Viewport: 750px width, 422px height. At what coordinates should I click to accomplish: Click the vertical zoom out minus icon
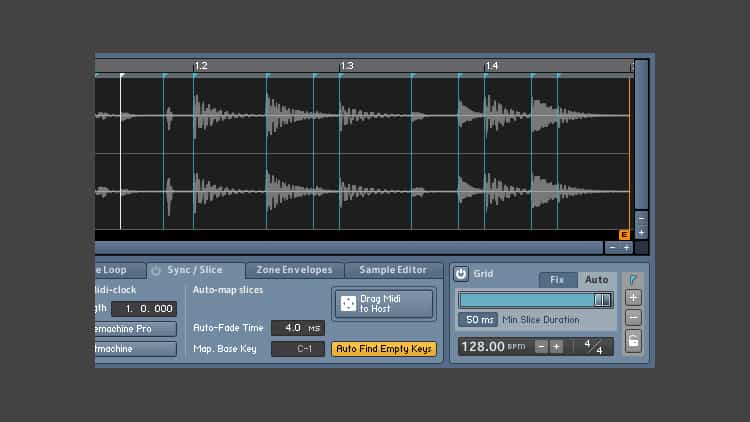pos(642,219)
